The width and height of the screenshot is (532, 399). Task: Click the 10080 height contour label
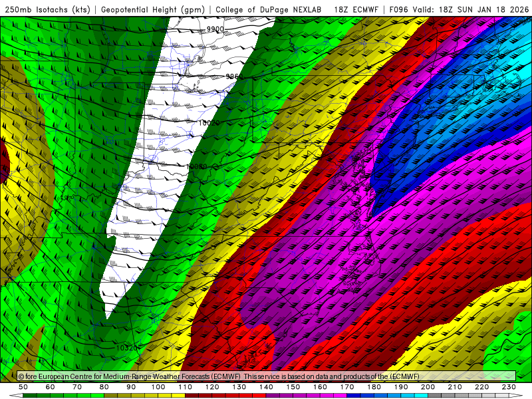click(x=196, y=167)
